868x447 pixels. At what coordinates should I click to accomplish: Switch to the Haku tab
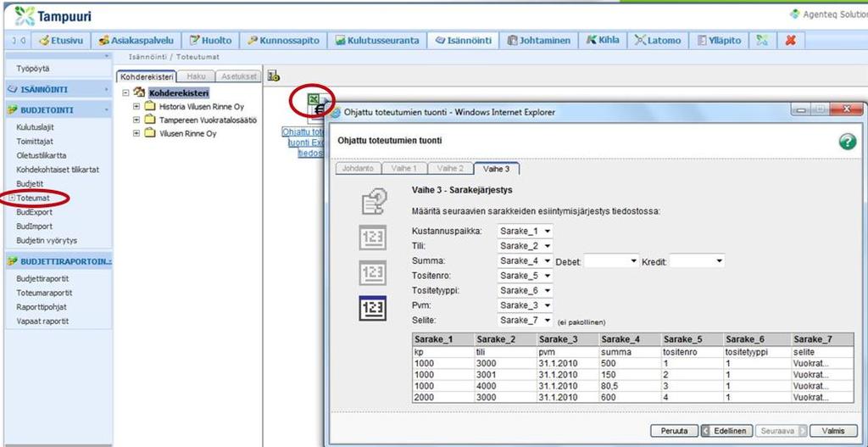coord(196,77)
